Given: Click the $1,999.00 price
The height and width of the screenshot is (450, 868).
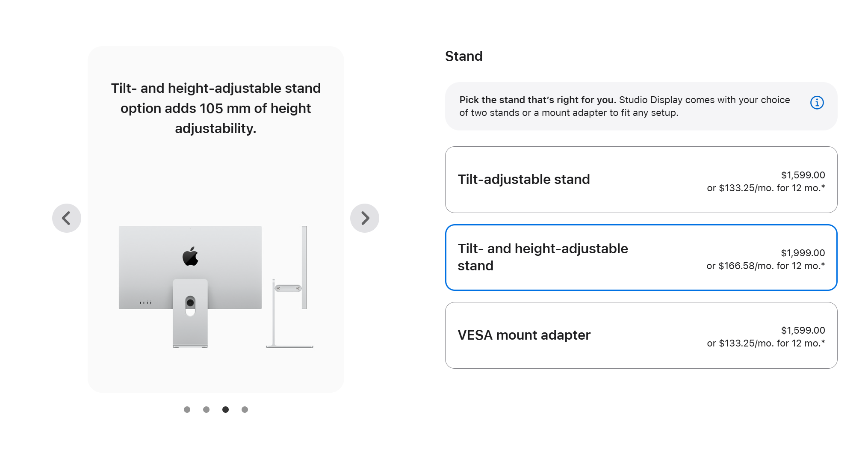Looking at the screenshot, I should [803, 253].
